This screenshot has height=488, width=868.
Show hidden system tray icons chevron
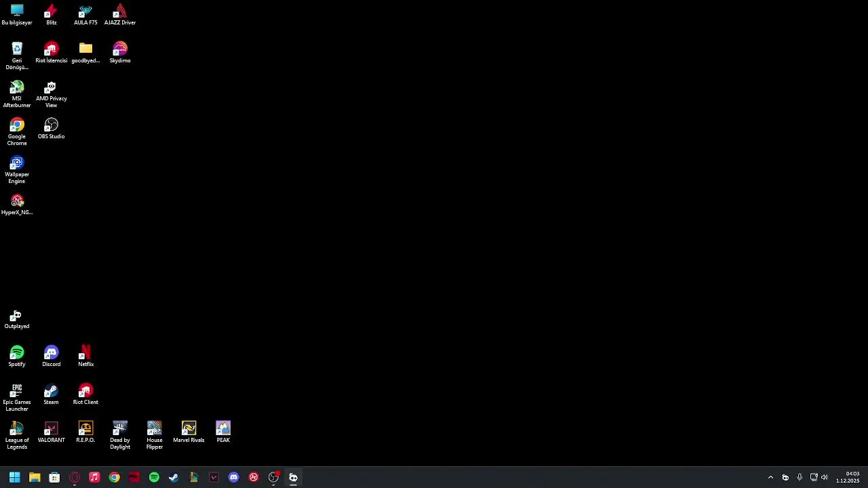pyautogui.click(x=770, y=477)
